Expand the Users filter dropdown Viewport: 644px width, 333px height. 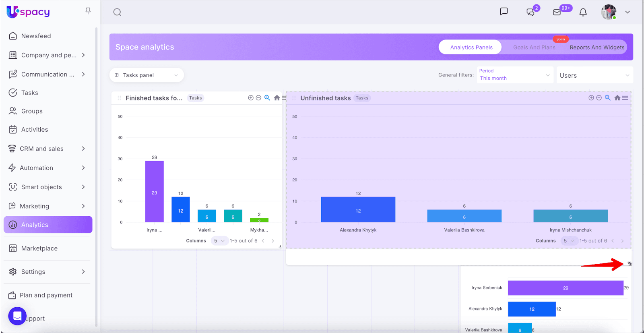[594, 75]
